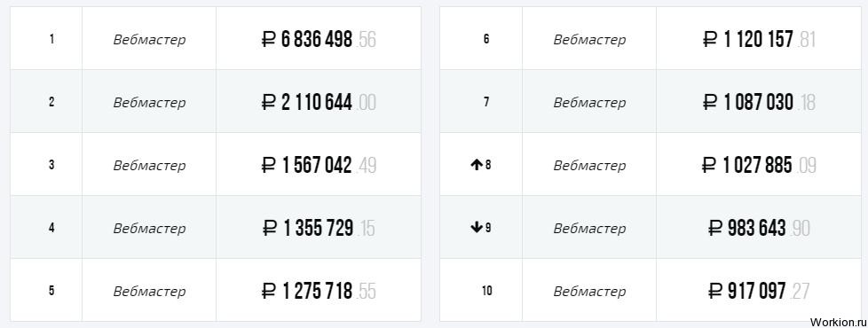Select the Вебмастер label in row 4
The height and width of the screenshot is (328, 868).
coord(149,228)
